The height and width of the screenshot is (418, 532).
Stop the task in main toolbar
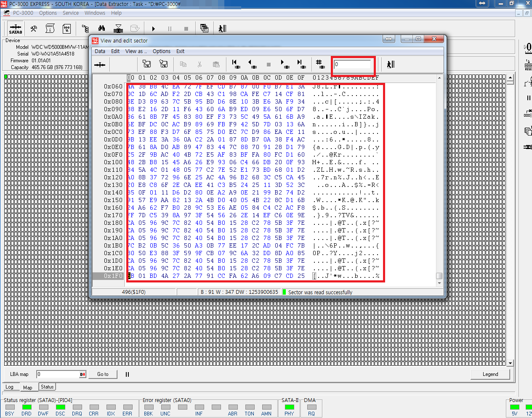click(186, 29)
